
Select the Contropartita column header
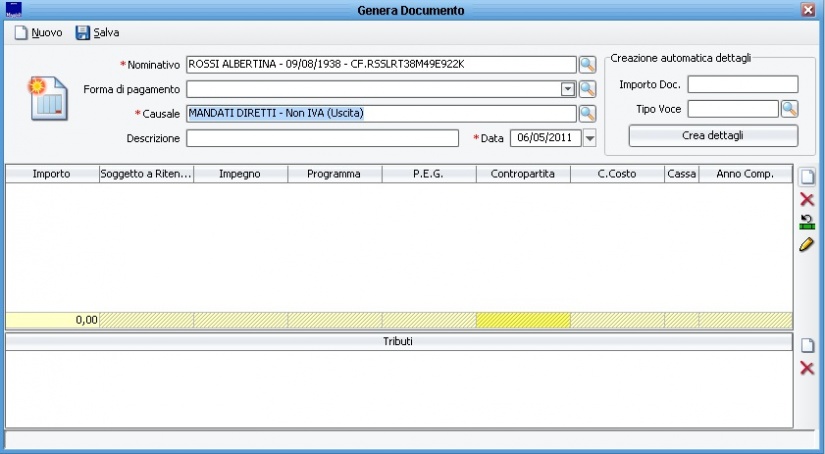[523, 174]
